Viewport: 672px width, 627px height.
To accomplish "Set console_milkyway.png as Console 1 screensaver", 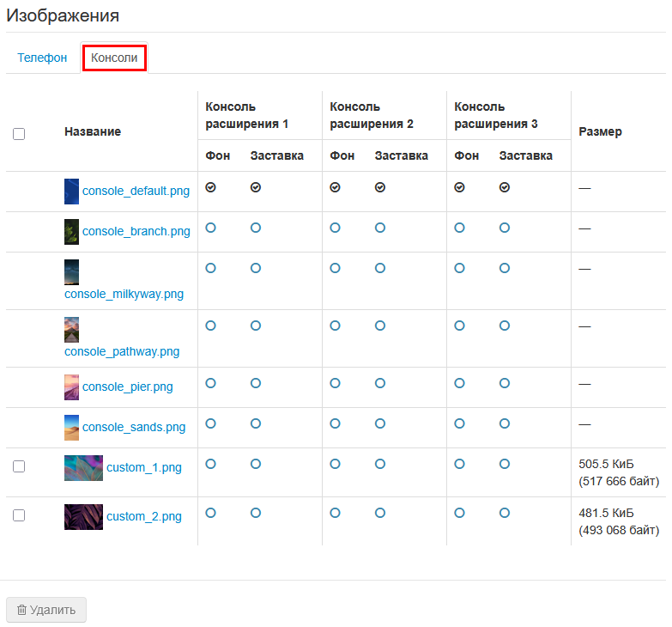I will click(x=256, y=268).
